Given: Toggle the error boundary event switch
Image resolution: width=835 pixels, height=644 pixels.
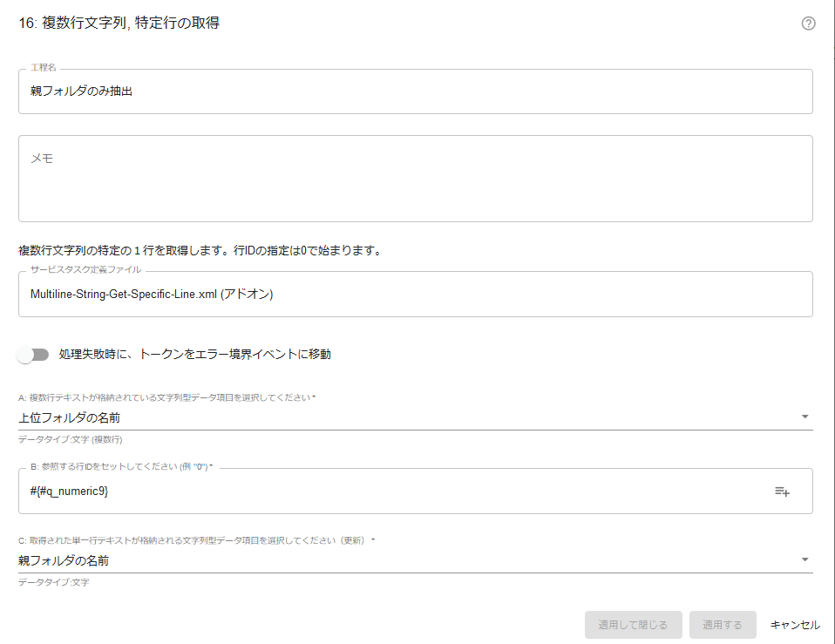Looking at the screenshot, I should (x=33, y=355).
